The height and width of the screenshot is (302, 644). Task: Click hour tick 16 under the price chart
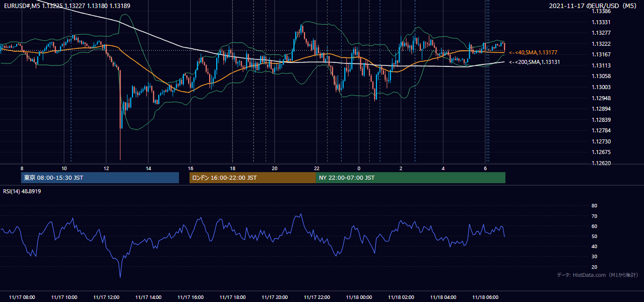(190, 168)
